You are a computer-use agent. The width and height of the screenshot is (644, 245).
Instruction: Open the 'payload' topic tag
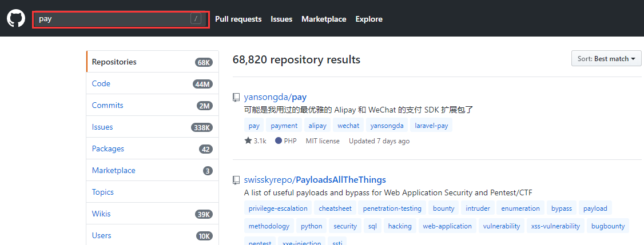click(595, 208)
